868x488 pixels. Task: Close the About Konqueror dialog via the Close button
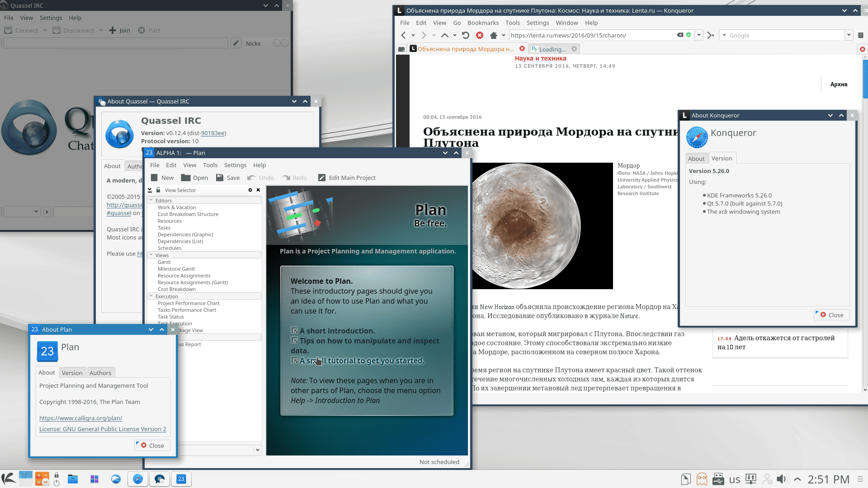coord(832,315)
